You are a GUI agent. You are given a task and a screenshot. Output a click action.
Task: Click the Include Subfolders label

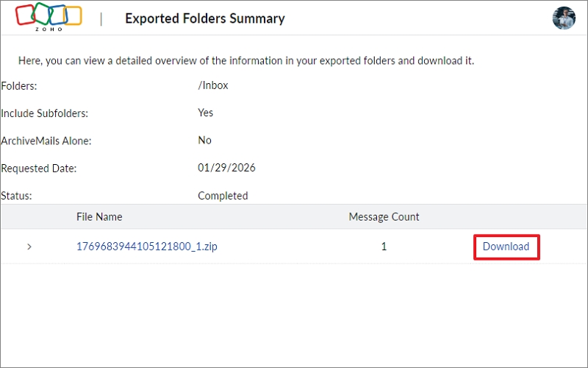[45, 113]
